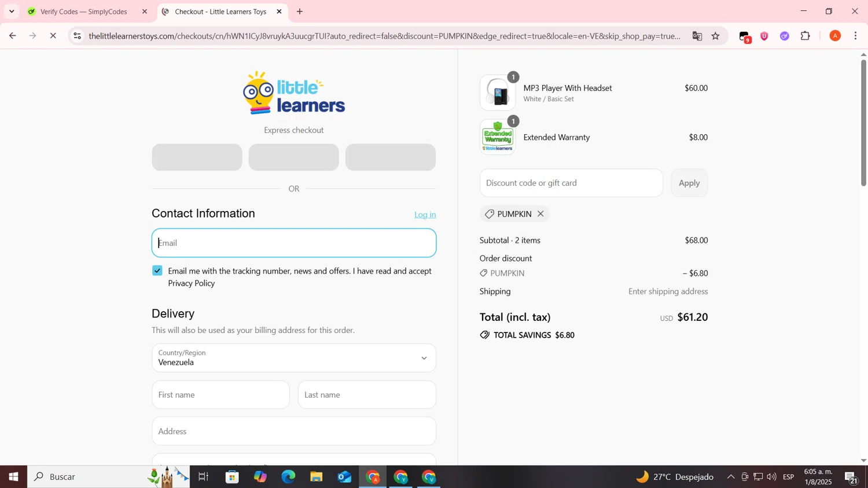The height and width of the screenshot is (488, 868).
Task: Open Copilot from the taskbar
Action: click(260, 477)
